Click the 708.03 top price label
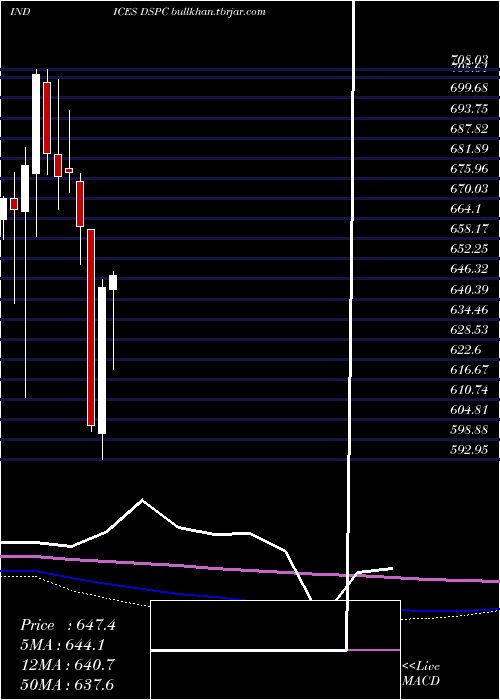The image size is (500, 700). tap(469, 59)
